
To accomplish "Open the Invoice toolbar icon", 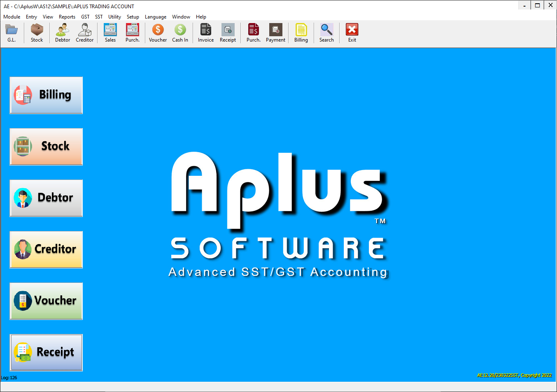I will (205, 32).
